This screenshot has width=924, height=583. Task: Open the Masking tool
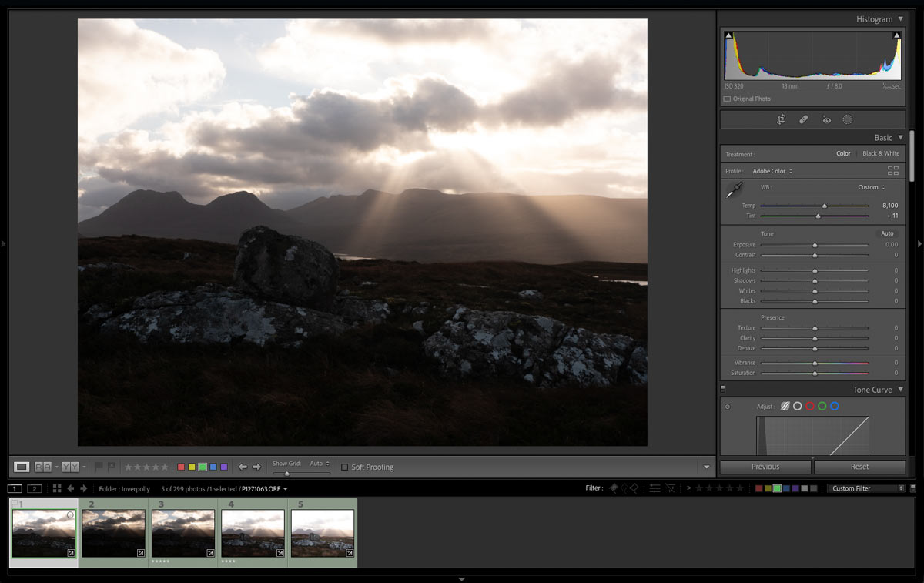pos(848,119)
